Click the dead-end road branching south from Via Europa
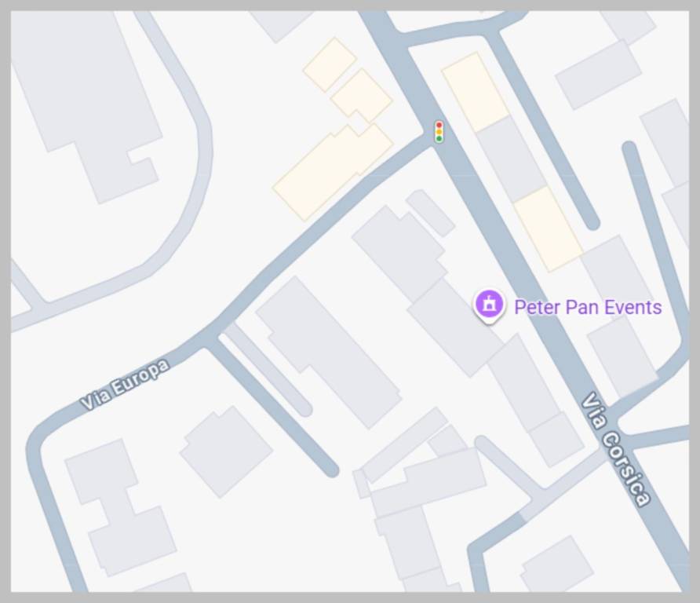The width and height of the screenshot is (700, 603). click(x=277, y=404)
